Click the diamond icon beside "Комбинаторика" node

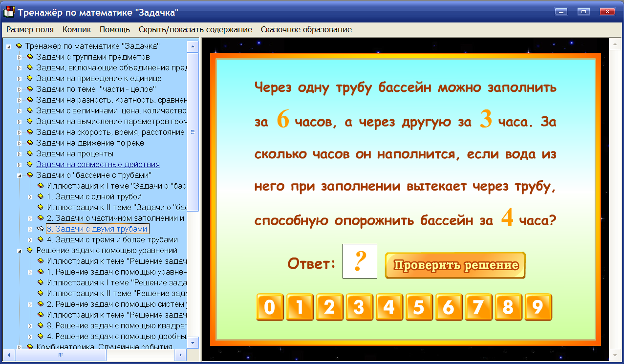tap(29, 347)
